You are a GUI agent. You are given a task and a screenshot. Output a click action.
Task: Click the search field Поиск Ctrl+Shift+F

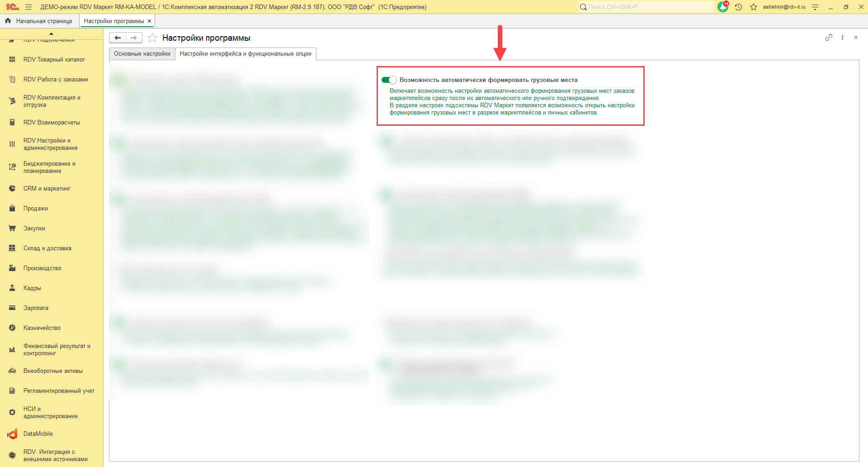646,7
